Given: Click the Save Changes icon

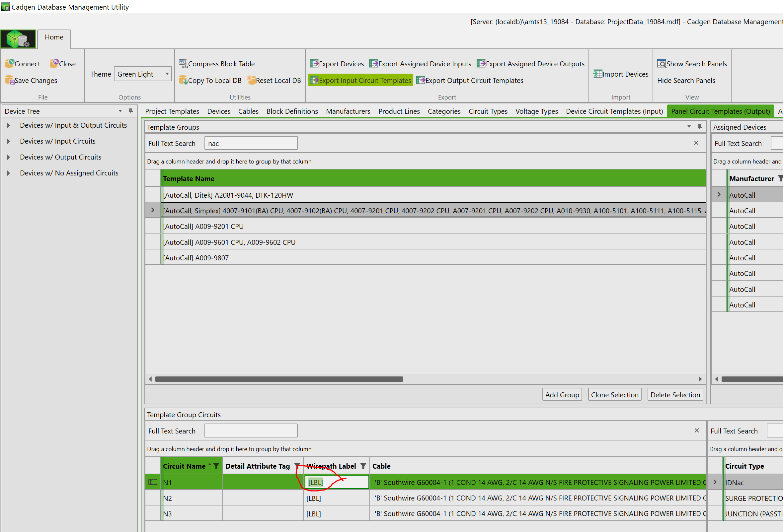Looking at the screenshot, I should point(9,80).
